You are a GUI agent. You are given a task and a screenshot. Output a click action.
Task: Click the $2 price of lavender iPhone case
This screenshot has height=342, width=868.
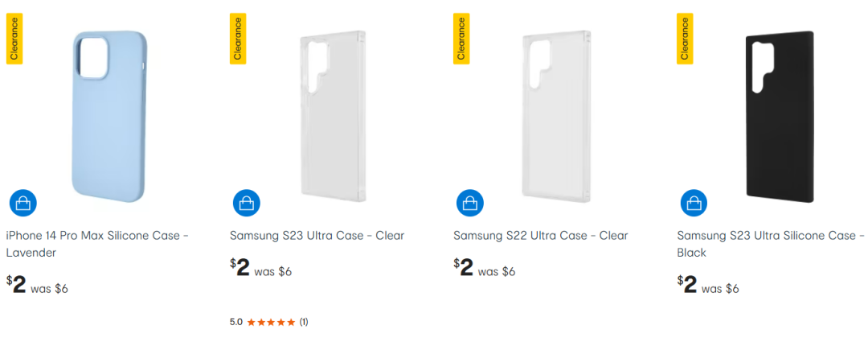pos(16,284)
